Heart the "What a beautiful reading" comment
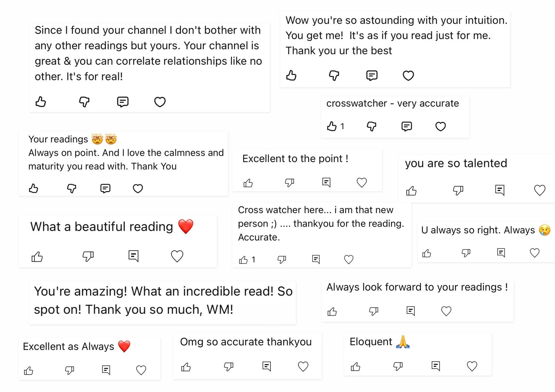 [x=177, y=256]
